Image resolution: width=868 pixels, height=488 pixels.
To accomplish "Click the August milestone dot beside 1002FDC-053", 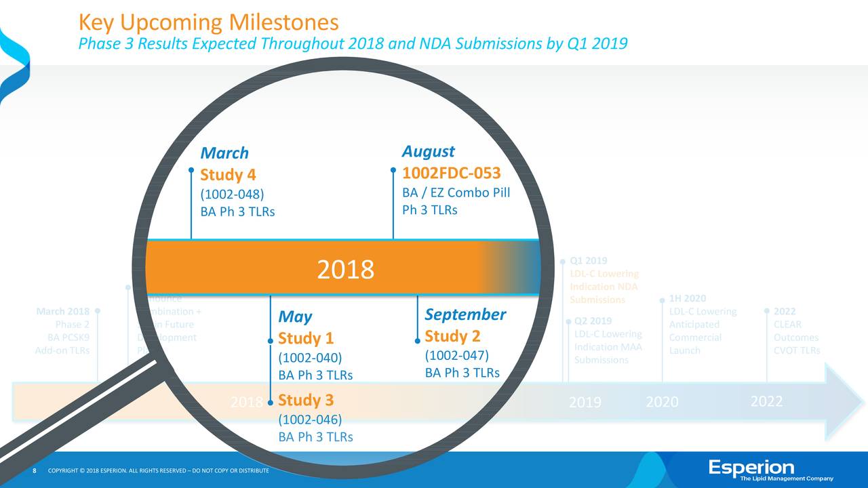I will point(393,171).
